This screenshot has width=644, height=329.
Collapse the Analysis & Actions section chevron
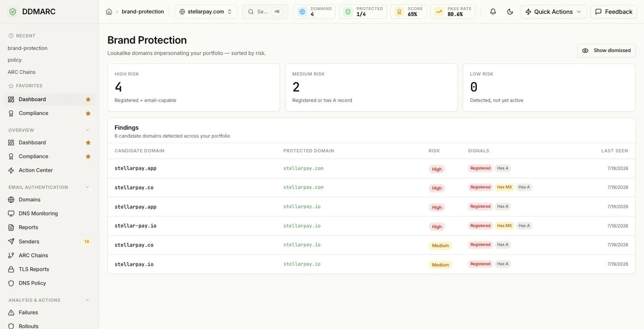[87, 300]
